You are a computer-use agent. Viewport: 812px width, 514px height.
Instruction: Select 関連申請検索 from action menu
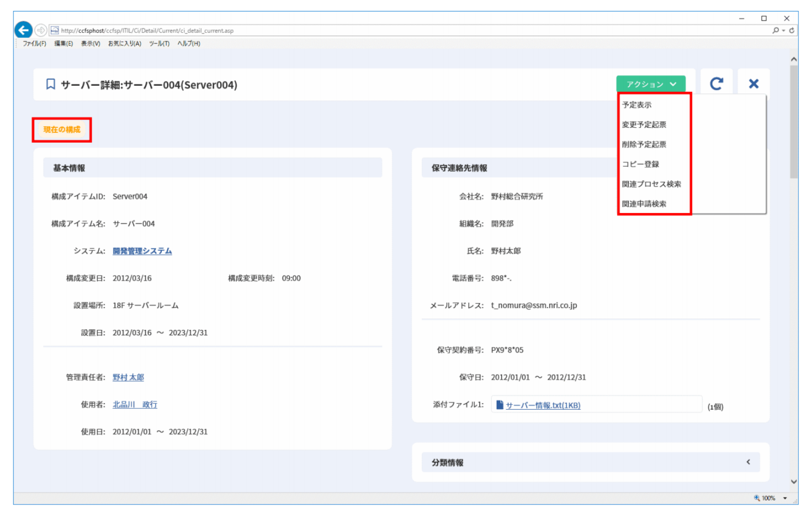point(644,204)
